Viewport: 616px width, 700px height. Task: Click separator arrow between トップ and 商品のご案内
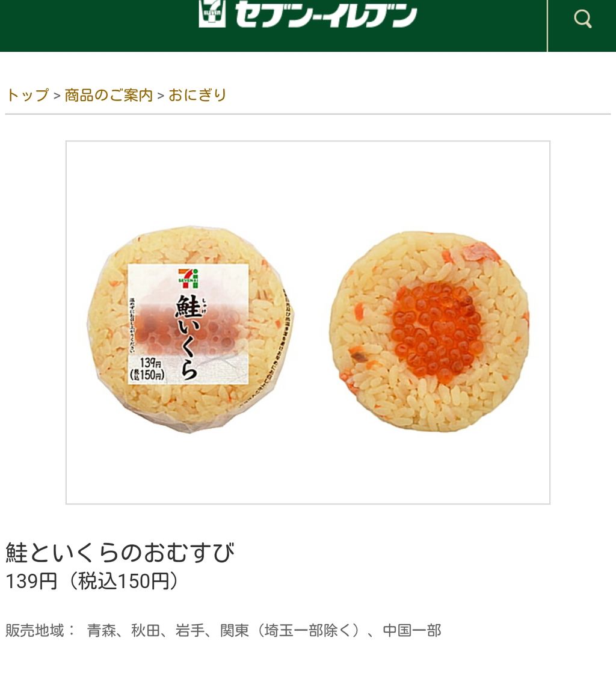57,96
